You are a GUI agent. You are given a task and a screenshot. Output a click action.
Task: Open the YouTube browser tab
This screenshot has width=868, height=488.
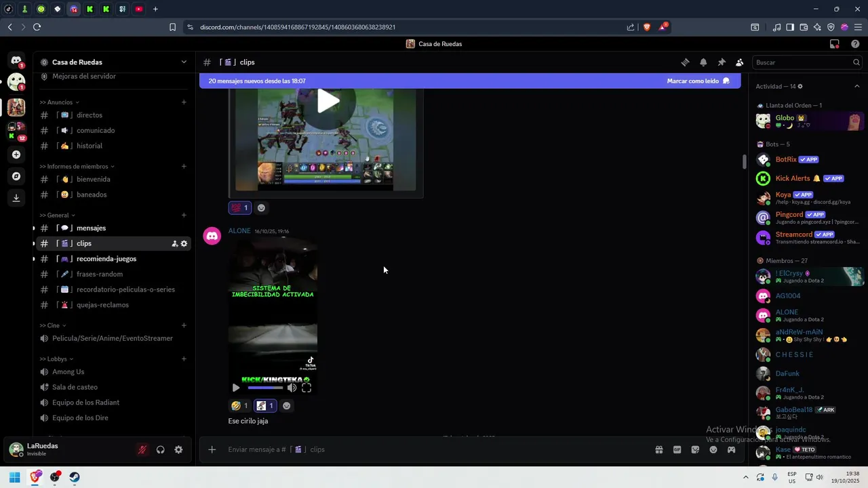pos(139,9)
